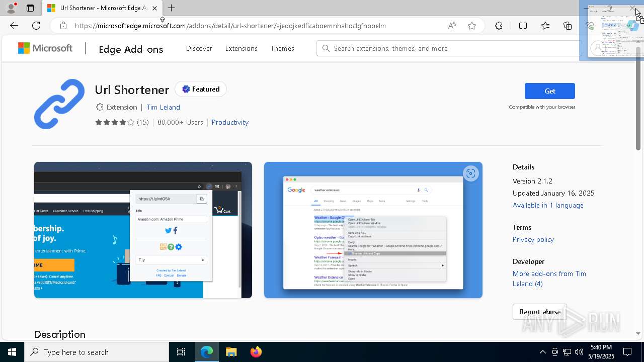Image resolution: width=644 pixels, height=362 pixels.
Task: Open Tim Leland developer link
Action: (163, 107)
